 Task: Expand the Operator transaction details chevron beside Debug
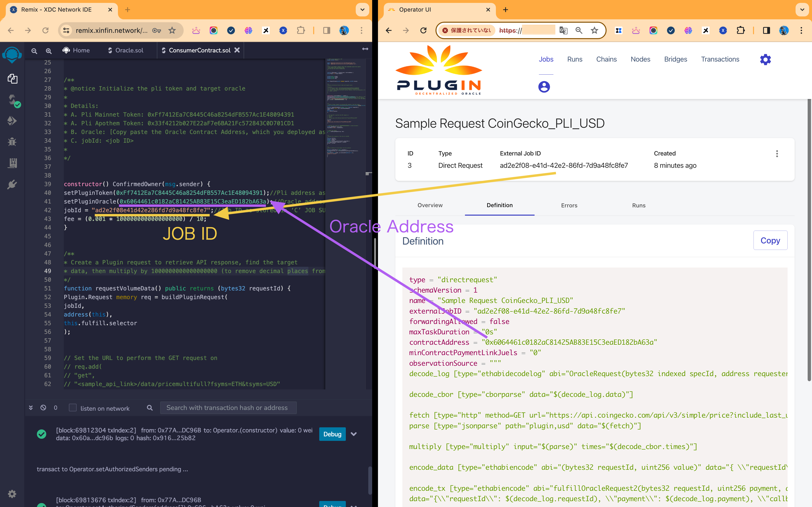(x=354, y=434)
